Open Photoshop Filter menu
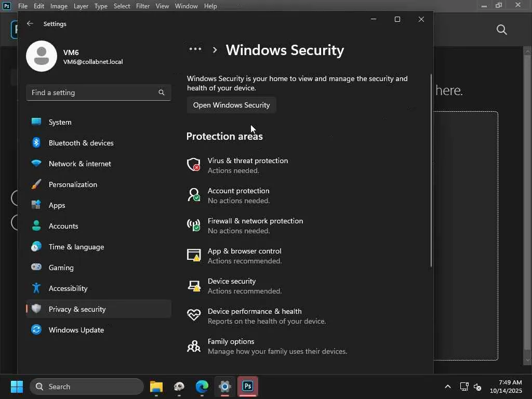Viewport: 532px width, 399px height. point(142,6)
